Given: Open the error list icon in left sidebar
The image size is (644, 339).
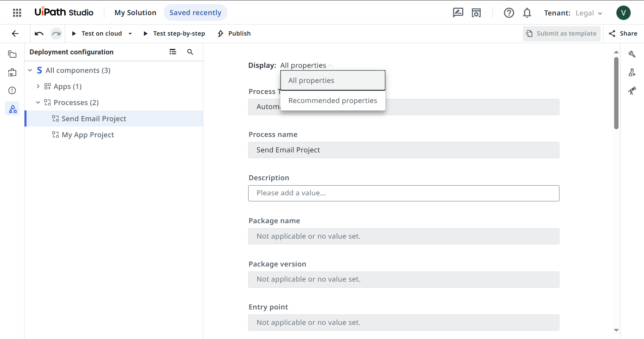Looking at the screenshot, I should click(x=12, y=91).
